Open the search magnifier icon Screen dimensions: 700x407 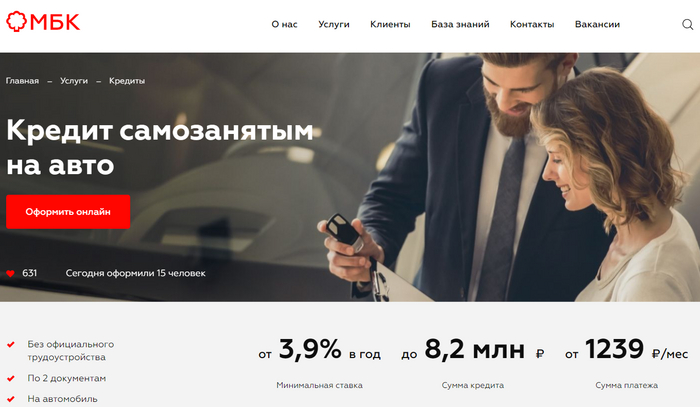(688, 24)
